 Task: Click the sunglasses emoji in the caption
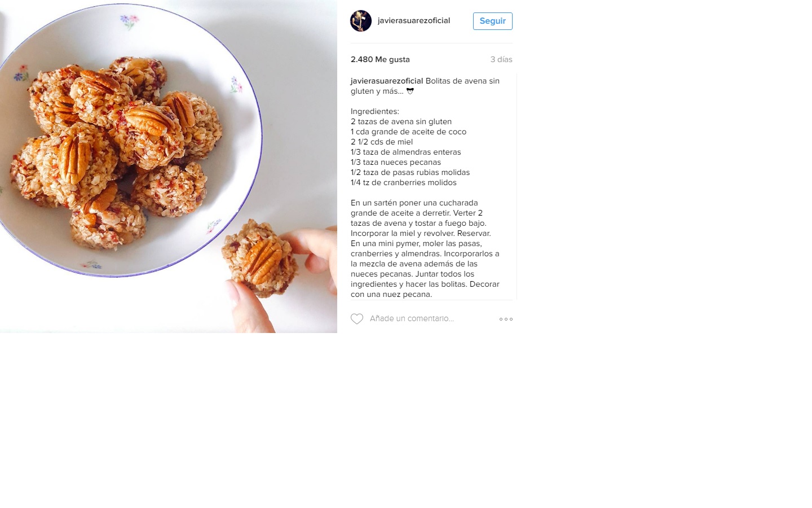410,91
